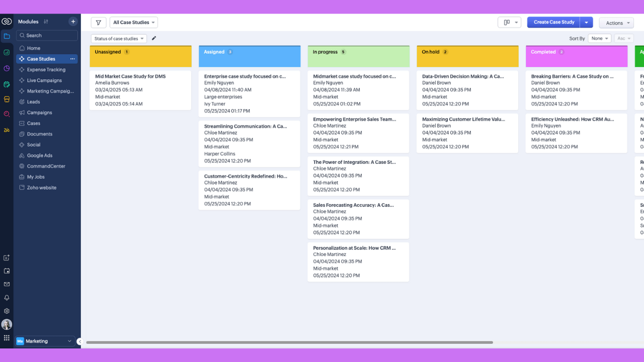The image size is (644, 362).
Task: Open Efficiency Unleashed case study card
Action: [x=577, y=133]
